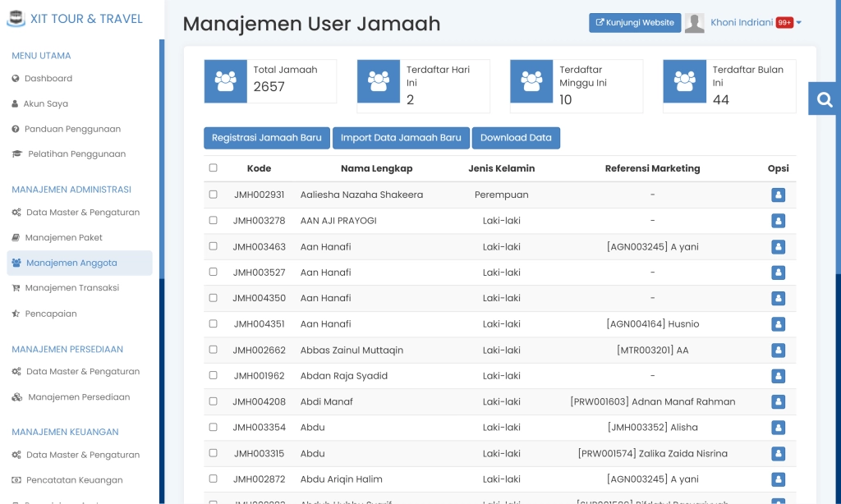Open options via blue icon for Aaliesha Nazaha Shakeera

[778, 195]
